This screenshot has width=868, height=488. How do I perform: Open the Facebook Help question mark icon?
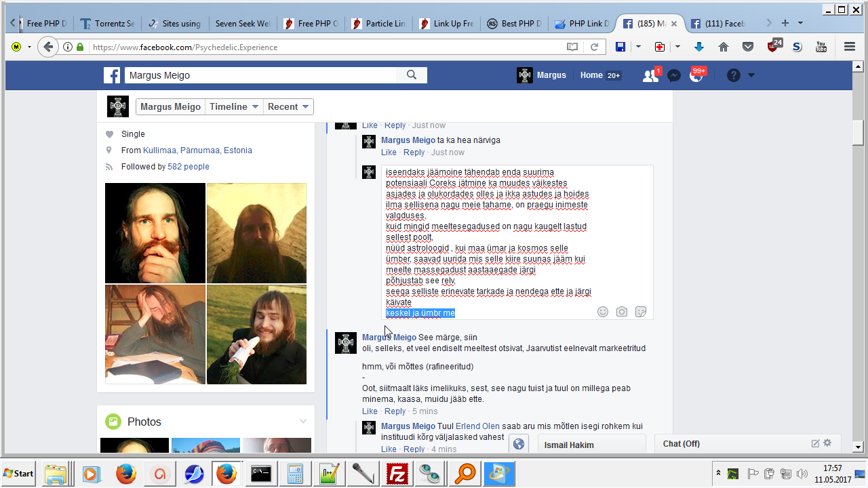click(734, 75)
